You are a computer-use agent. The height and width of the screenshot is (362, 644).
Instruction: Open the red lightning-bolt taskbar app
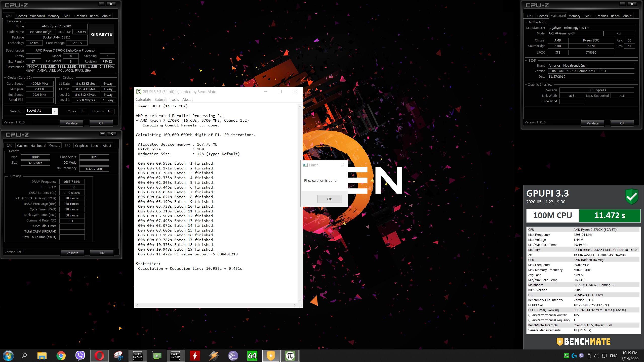pyautogui.click(x=195, y=356)
